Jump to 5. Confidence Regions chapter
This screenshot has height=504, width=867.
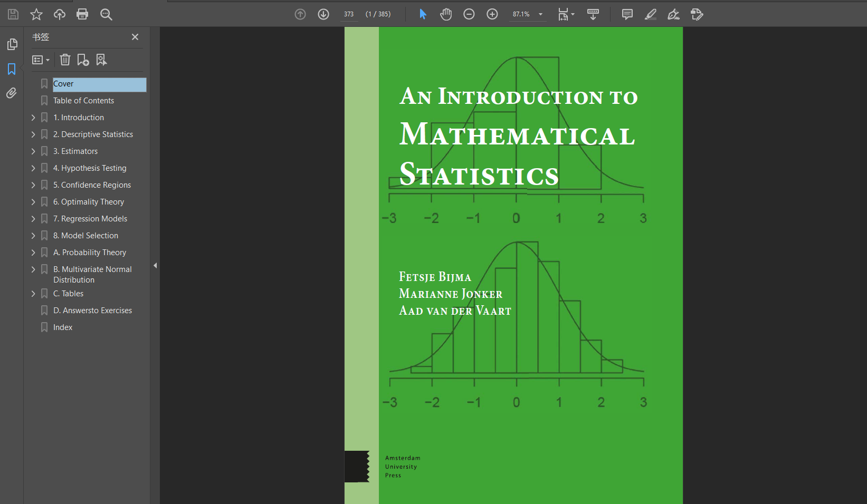[x=92, y=185]
